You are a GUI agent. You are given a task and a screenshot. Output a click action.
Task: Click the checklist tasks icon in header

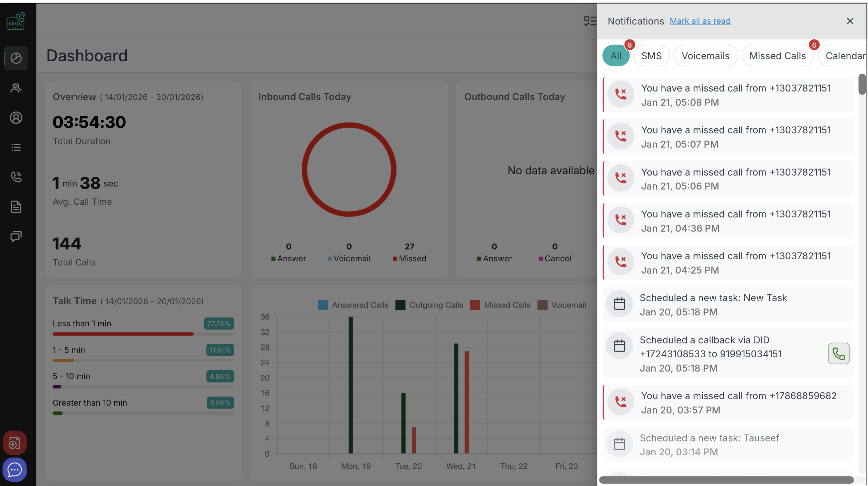pyautogui.click(x=590, y=21)
